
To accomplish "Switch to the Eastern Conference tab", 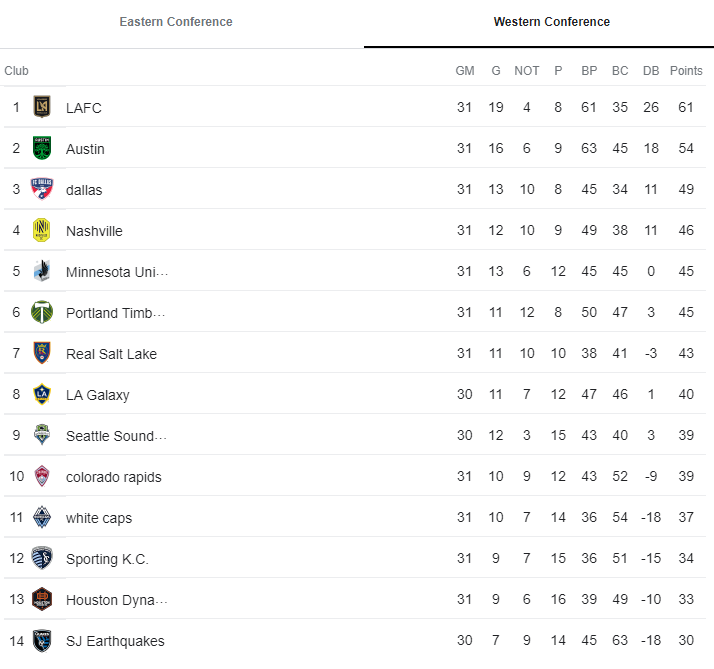I will point(176,22).
